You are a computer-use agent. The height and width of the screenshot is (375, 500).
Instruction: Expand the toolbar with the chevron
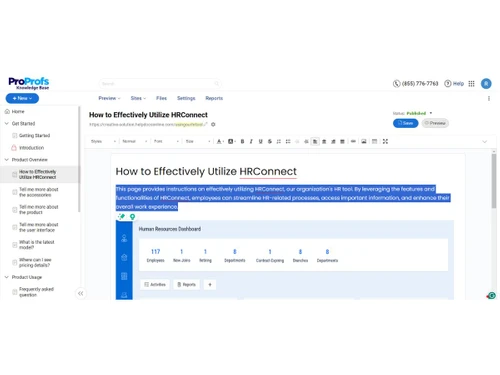pos(485,142)
